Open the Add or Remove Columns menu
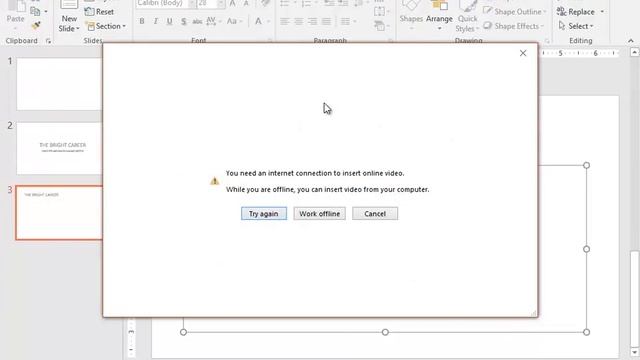This screenshot has height=360, width=640. (x=347, y=21)
